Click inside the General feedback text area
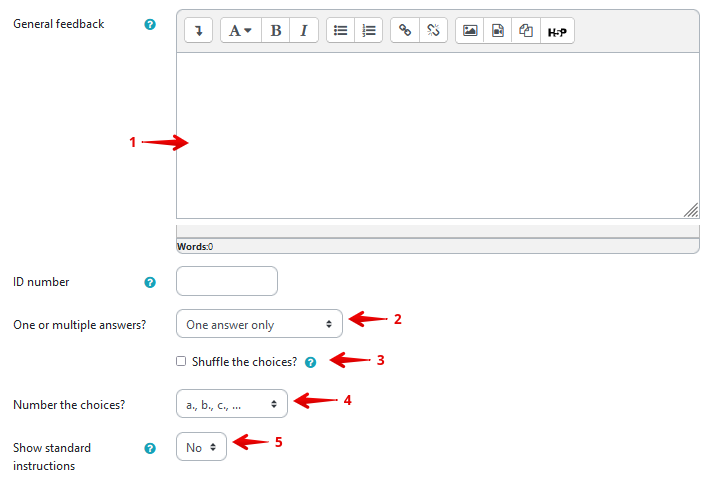Viewport: 725px width, 492px height. tap(437, 135)
